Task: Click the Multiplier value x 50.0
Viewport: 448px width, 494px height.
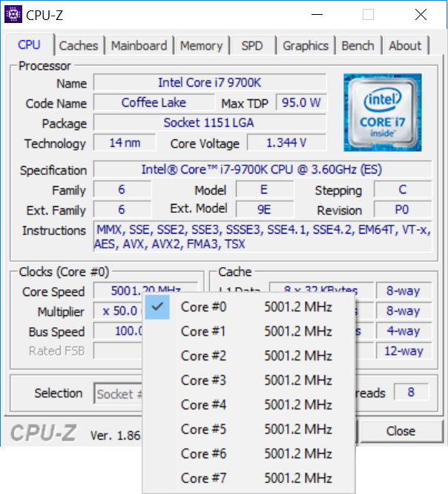Action: 119,312
